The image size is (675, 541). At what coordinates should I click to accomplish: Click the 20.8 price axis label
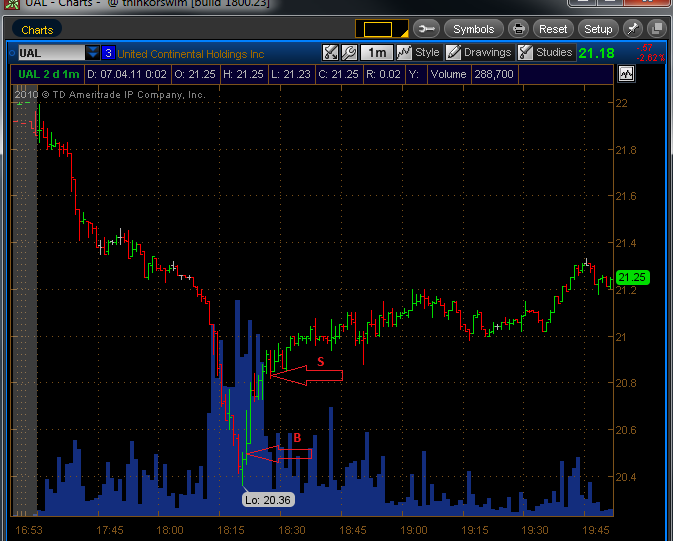[x=626, y=383]
